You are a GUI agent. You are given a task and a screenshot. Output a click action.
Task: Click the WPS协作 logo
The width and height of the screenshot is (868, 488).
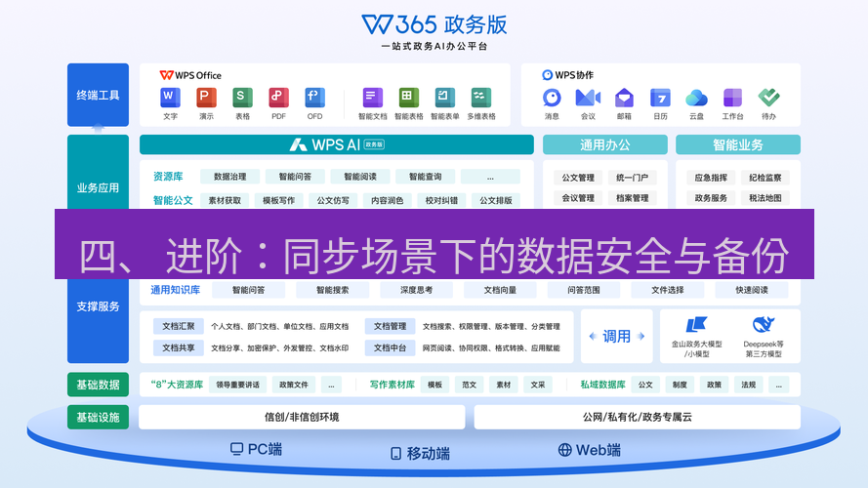pyautogui.click(x=568, y=75)
